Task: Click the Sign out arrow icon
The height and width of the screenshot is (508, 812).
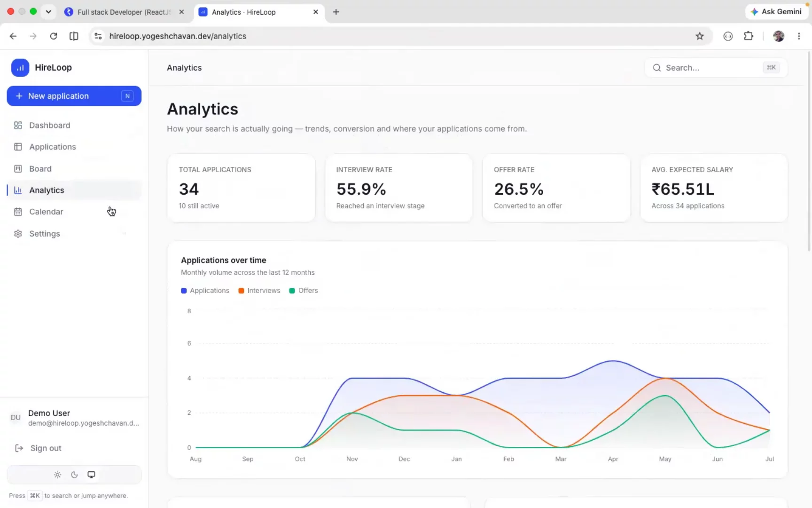Action: [x=19, y=448]
